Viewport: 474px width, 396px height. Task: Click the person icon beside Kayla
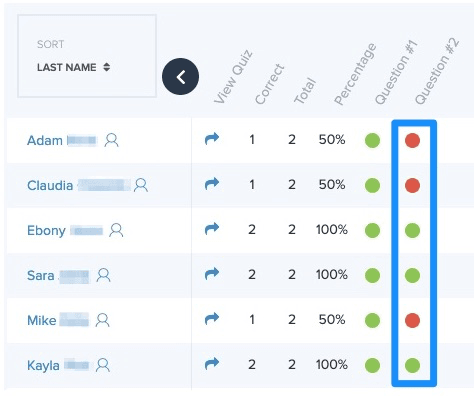[x=103, y=365]
